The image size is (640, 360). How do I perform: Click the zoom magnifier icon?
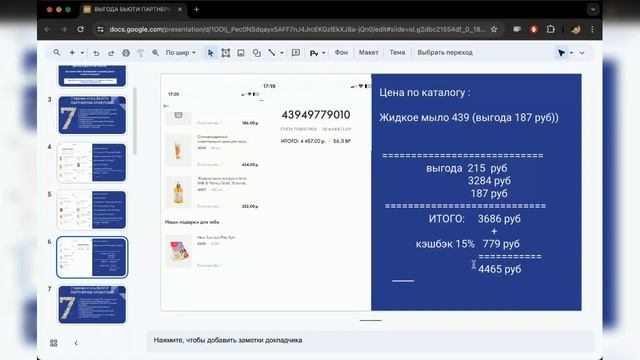coord(155,53)
